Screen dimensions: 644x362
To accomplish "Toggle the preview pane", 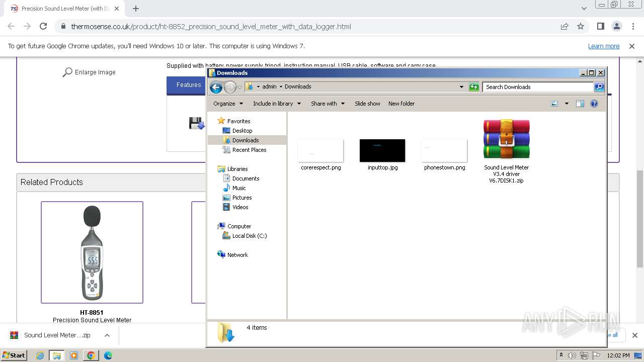I will pos(580,104).
